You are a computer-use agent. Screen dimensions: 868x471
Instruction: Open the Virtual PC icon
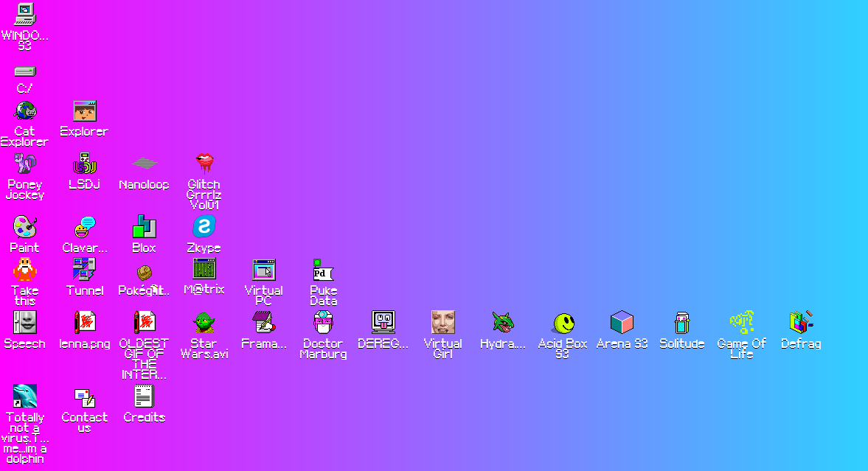[x=264, y=270]
